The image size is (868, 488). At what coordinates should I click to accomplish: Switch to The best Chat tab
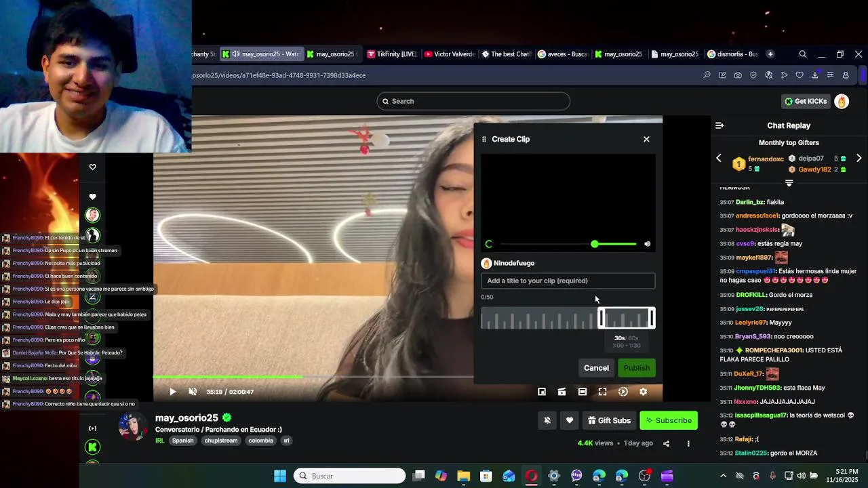pos(506,54)
